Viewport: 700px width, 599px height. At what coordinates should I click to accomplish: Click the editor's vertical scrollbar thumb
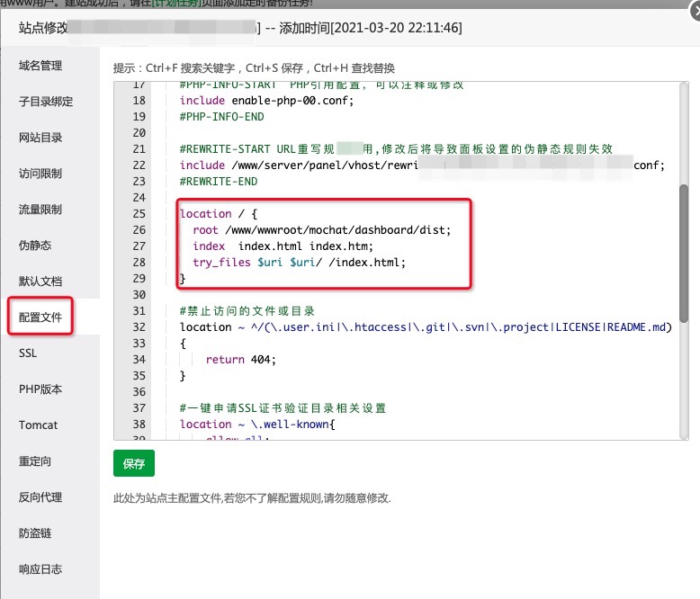click(683, 252)
